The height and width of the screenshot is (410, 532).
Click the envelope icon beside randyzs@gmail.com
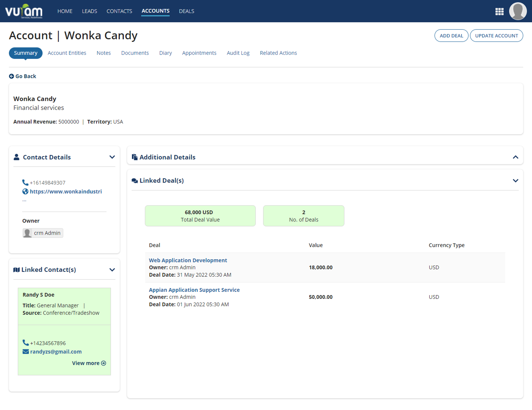pyautogui.click(x=26, y=351)
